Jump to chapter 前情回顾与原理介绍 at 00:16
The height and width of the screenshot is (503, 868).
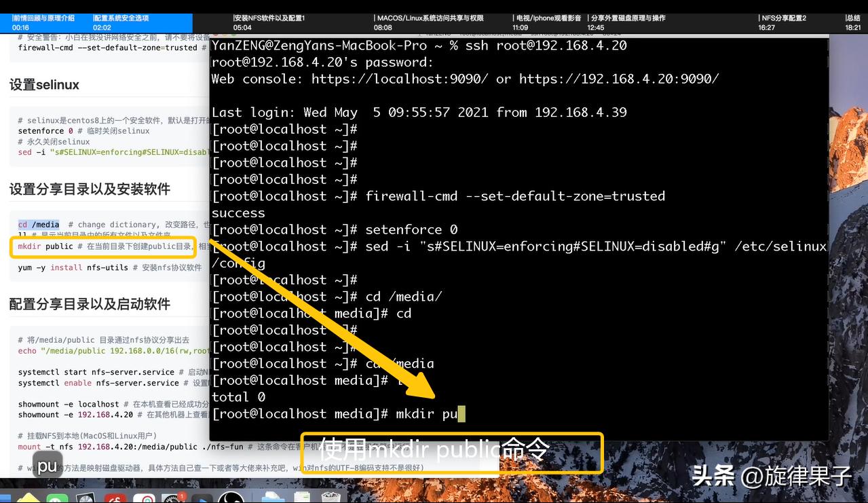44,22
